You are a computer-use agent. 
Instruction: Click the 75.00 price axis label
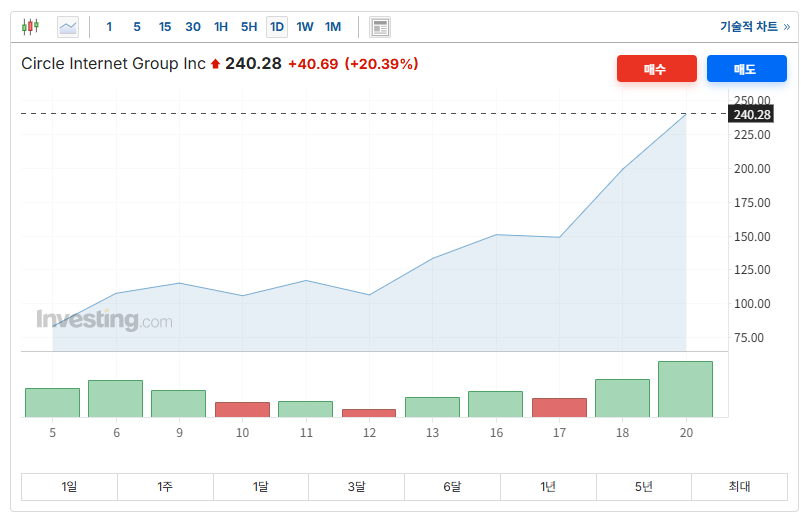pos(749,338)
